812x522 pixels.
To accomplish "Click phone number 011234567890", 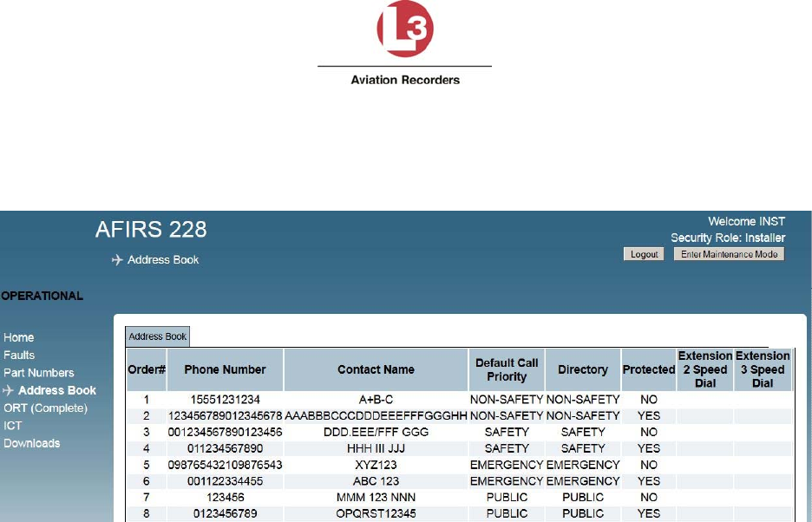I will pyautogui.click(x=225, y=448).
